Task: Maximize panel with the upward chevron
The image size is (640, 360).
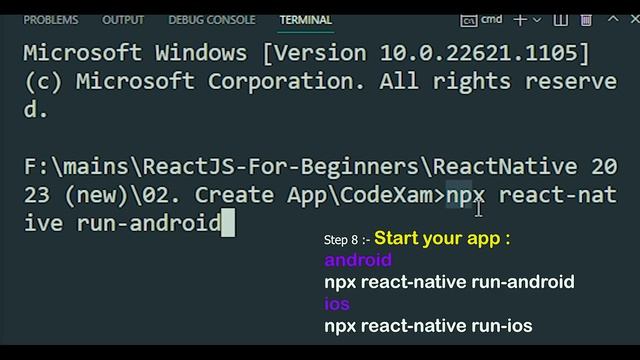Action: coord(613,19)
